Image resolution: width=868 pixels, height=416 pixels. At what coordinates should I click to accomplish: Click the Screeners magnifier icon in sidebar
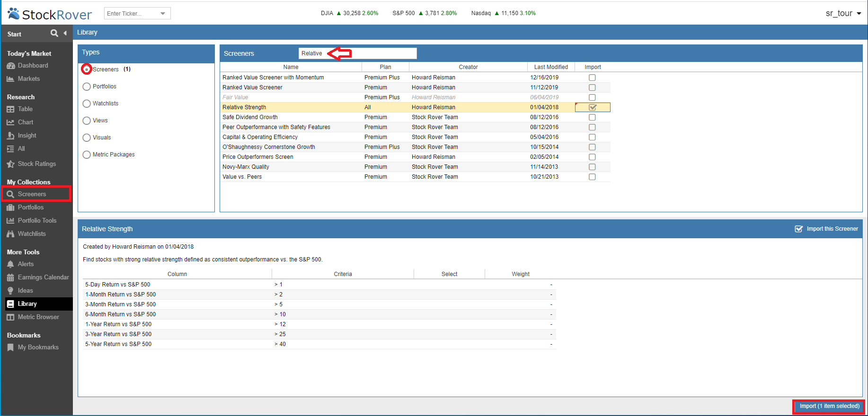[10, 194]
